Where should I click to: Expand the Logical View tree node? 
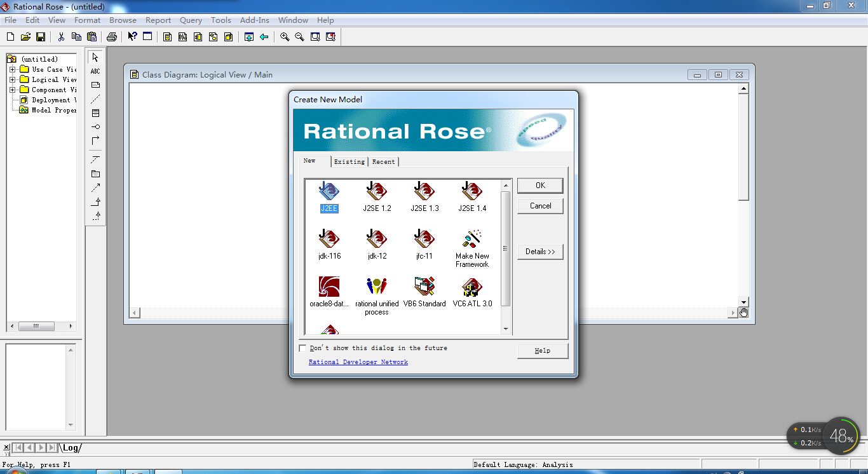[x=12, y=79]
